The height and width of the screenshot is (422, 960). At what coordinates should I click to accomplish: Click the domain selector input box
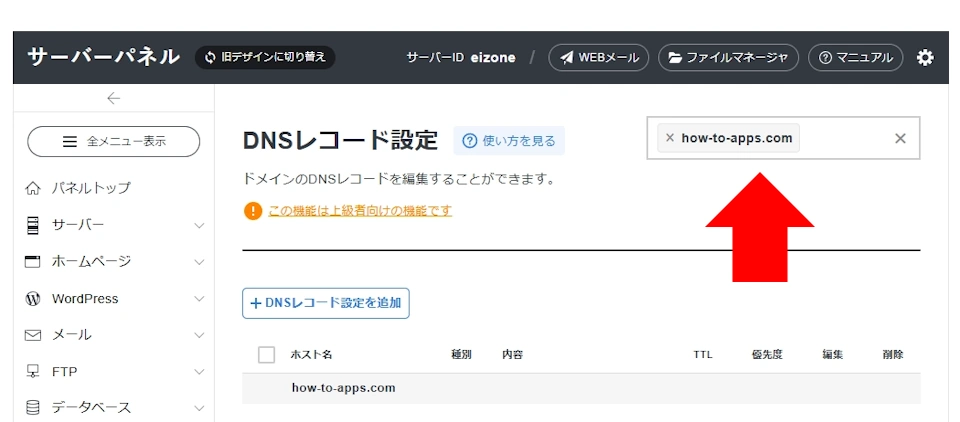[x=783, y=138]
